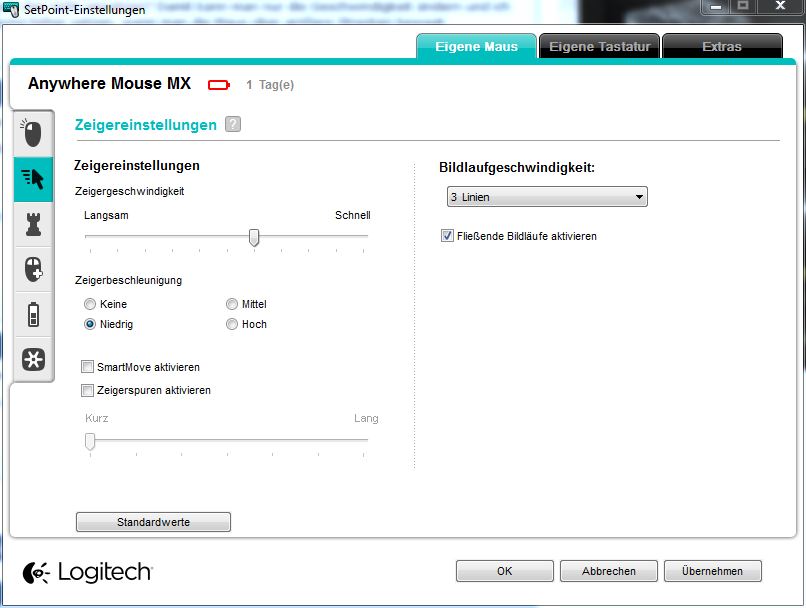Click the Bildlaufgeschwindigkeit heading

click(x=517, y=168)
